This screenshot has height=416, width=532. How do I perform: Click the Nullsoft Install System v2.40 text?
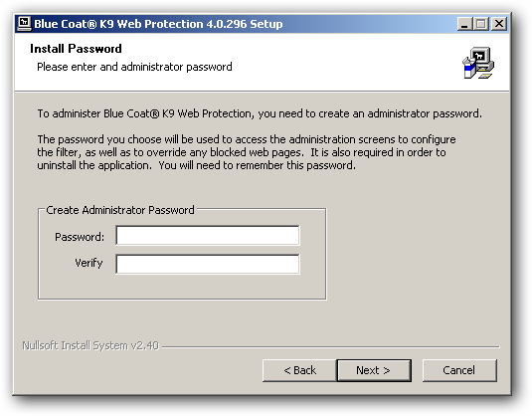coord(90,345)
